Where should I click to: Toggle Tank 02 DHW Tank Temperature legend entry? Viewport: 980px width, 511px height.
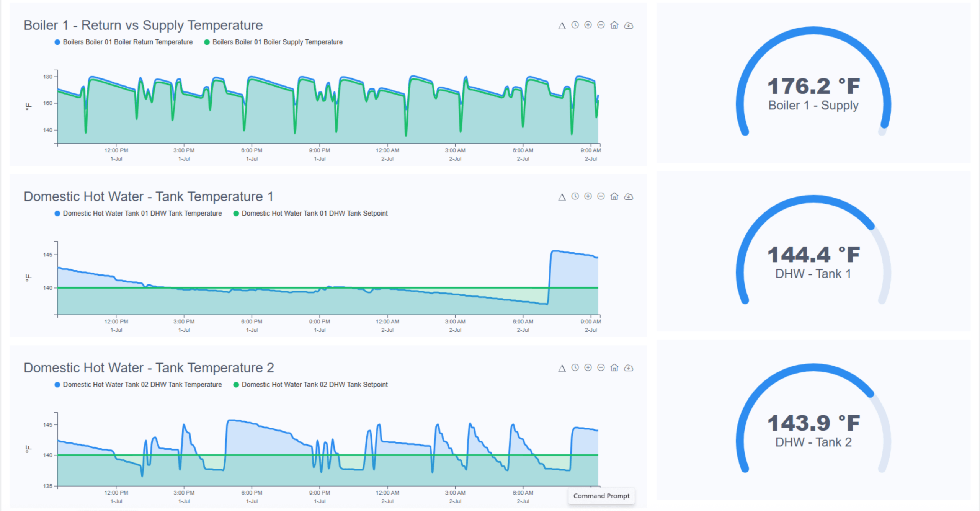tap(142, 384)
